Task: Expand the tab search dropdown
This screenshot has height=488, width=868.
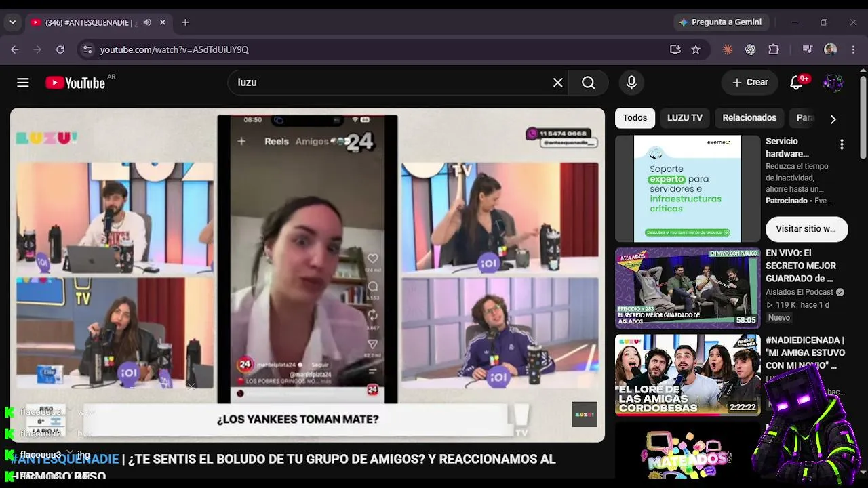Action: click(x=12, y=22)
